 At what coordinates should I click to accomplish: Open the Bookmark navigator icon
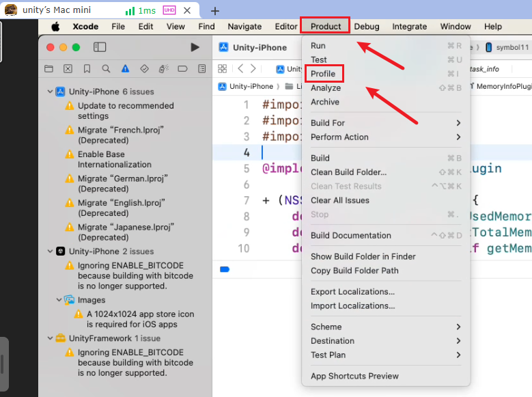(87, 69)
